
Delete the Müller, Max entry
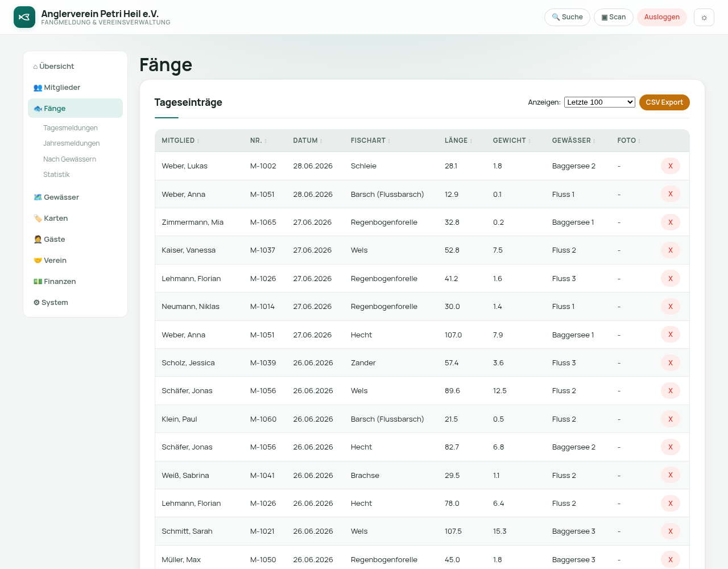click(671, 560)
